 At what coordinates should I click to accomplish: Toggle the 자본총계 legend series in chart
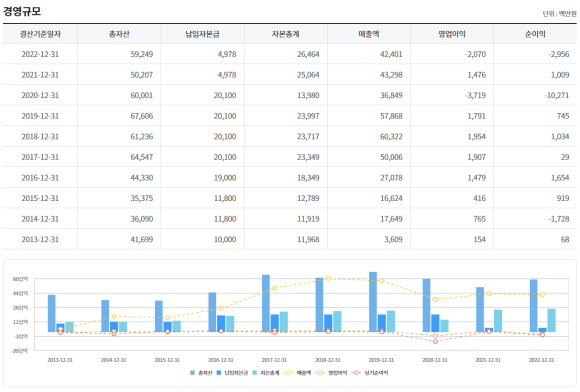[x=266, y=373]
